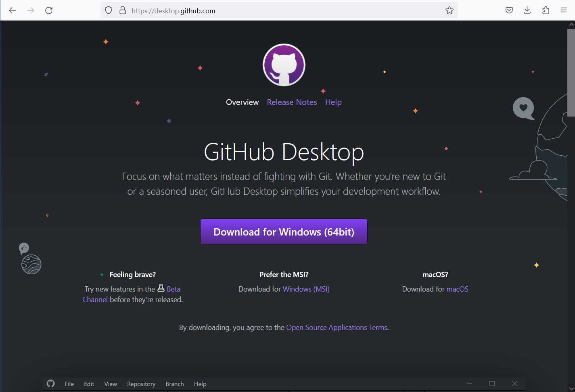Select the Overview tab
The width and height of the screenshot is (575, 392).
(242, 102)
